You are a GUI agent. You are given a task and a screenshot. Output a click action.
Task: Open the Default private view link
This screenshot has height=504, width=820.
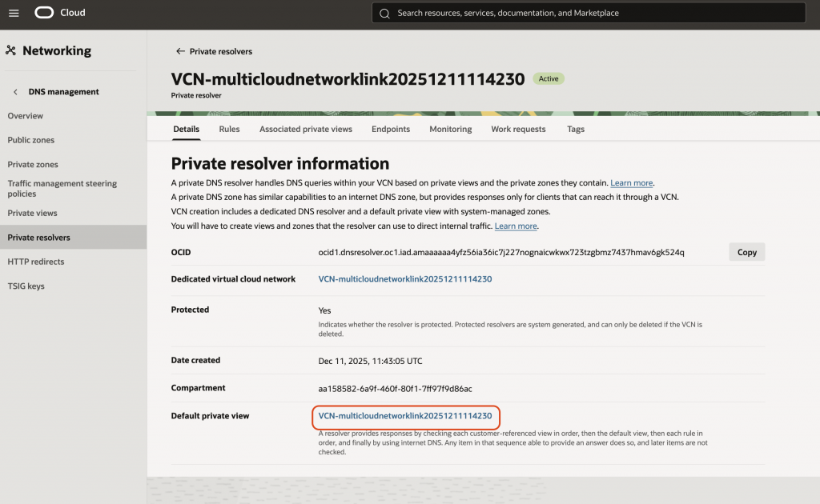404,416
